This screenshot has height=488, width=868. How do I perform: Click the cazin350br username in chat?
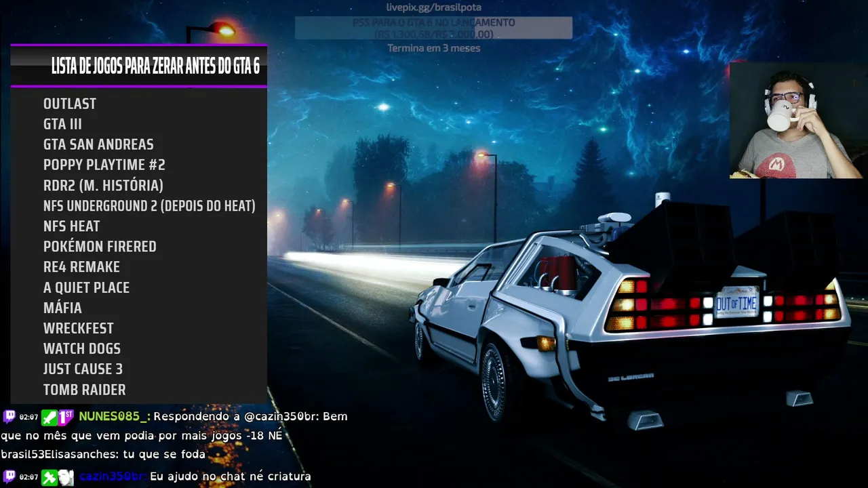click(x=112, y=476)
